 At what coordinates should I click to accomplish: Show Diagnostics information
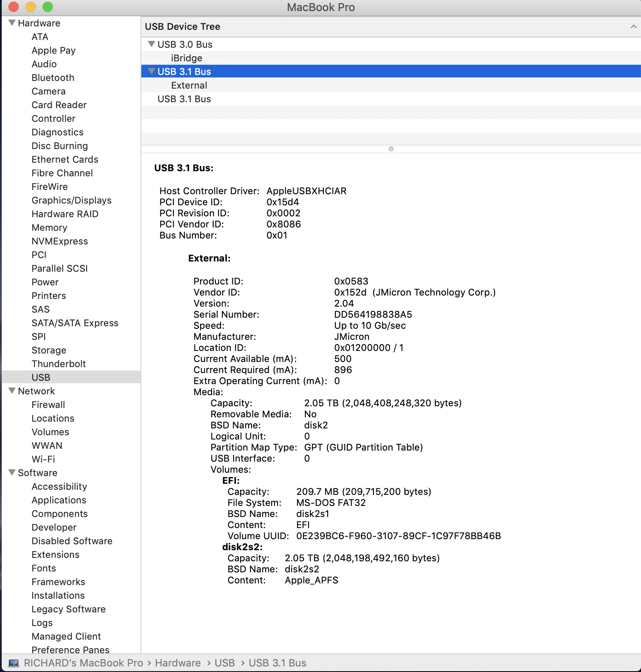tap(57, 132)
